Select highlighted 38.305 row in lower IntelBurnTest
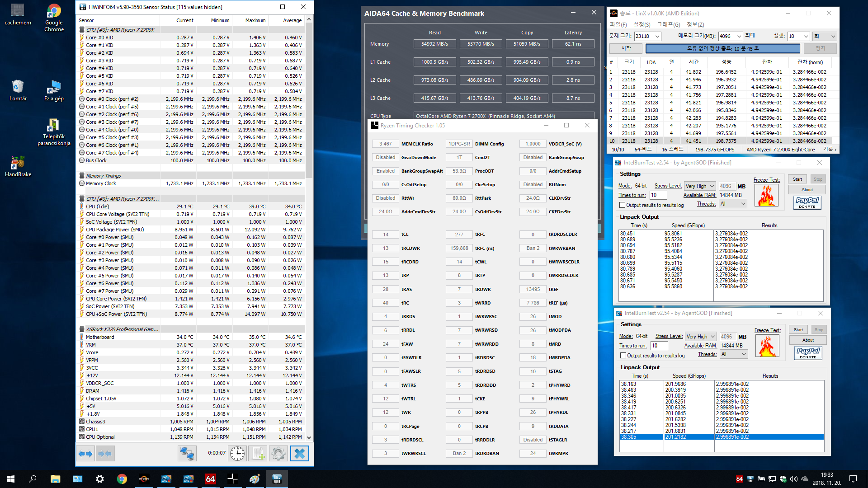Viewport: 868px width, 488px height. [722, 437]
